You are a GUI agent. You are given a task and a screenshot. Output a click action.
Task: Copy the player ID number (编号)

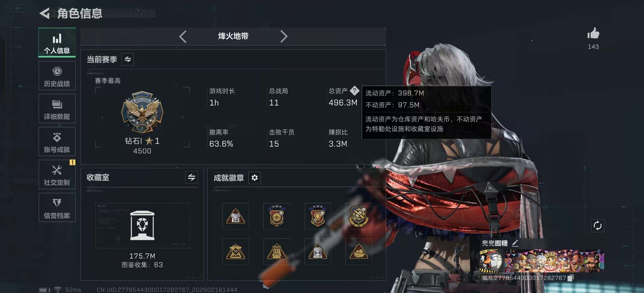571,278
